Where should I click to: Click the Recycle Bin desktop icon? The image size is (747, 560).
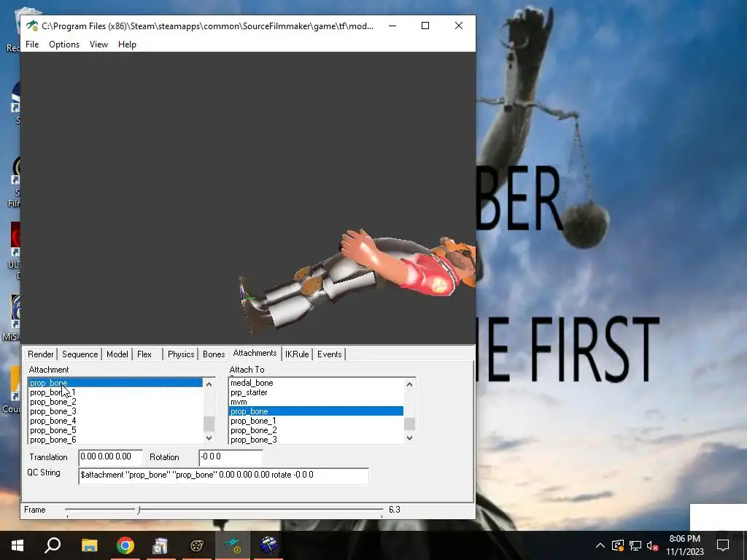(x=15, y=29)
